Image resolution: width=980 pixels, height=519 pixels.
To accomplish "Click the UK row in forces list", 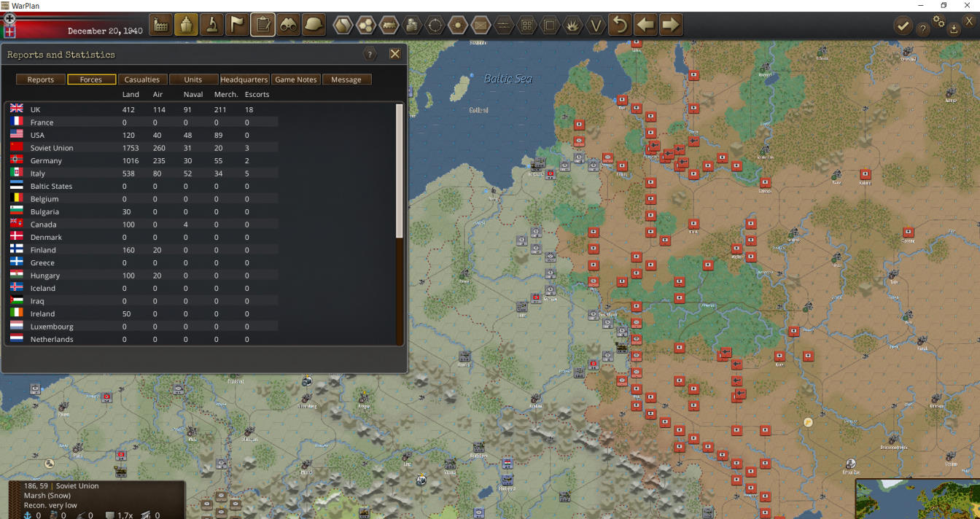I will coord(142,109).
